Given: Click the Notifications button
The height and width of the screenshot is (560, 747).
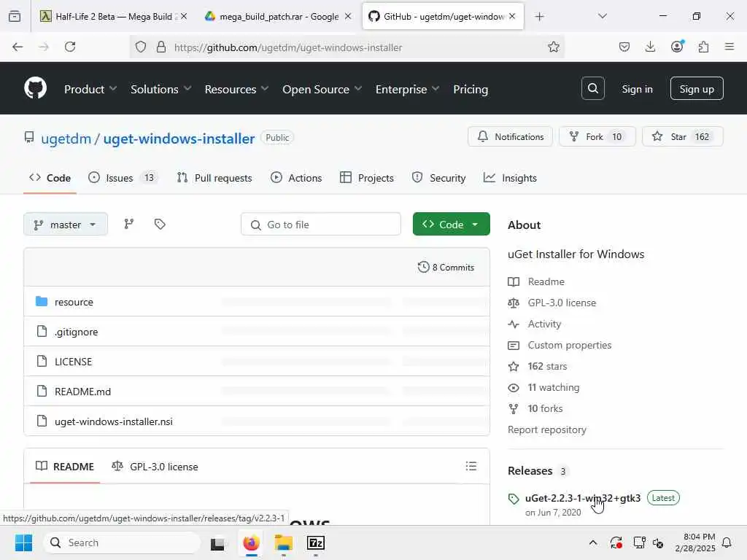Looking at the screenshot, I should pyautogui.click(x=510, y=136).
